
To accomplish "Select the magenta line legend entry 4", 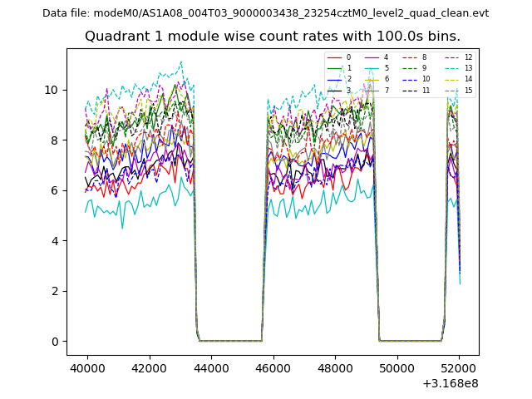I will click(x=371, y=57).
